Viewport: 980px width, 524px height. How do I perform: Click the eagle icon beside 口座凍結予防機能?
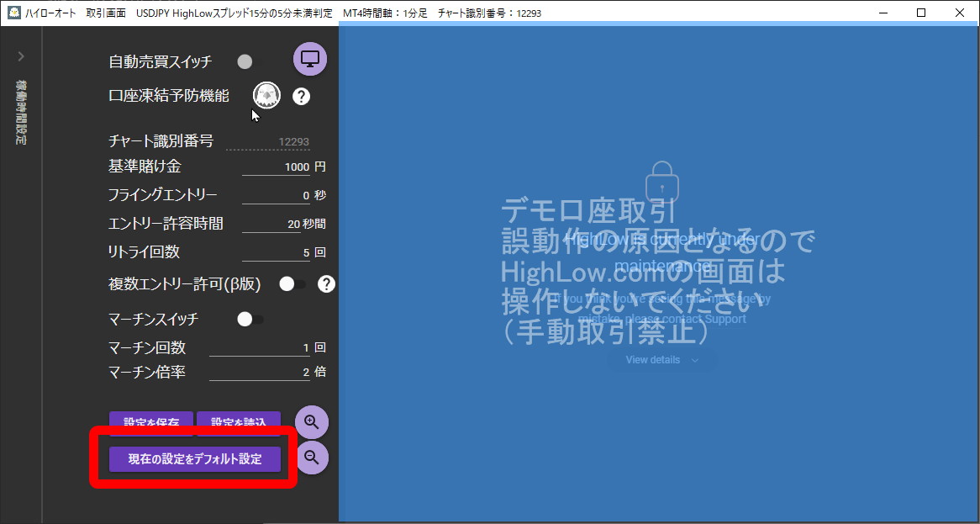267,96
